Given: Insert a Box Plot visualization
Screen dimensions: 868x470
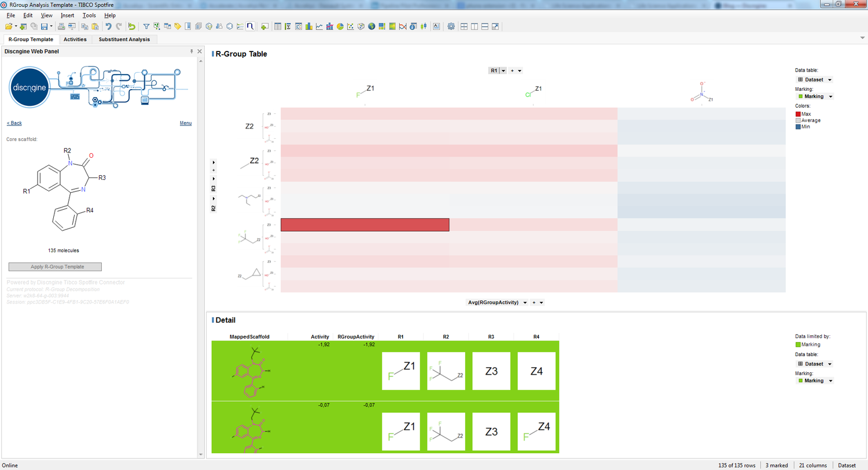Looking at the screenshot, I should pos(424,27).
